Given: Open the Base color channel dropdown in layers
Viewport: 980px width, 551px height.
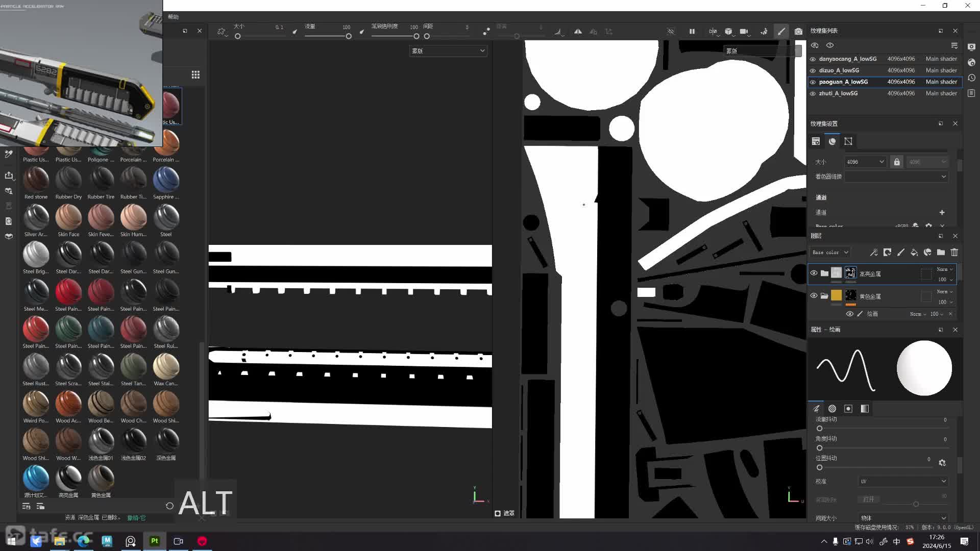Looking at the screenshot, I should pos(830,253).
